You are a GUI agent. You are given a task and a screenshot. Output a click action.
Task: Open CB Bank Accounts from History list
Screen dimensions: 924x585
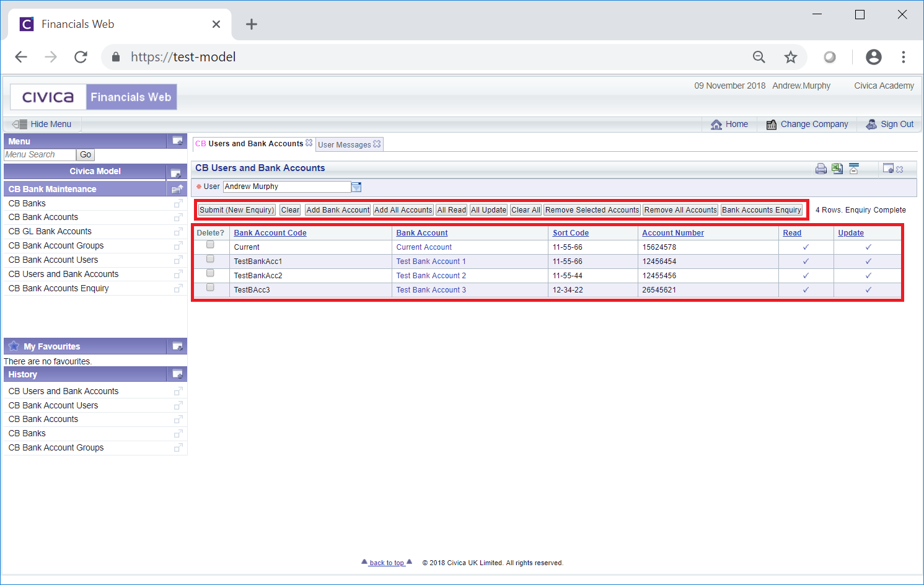point(43,420)
